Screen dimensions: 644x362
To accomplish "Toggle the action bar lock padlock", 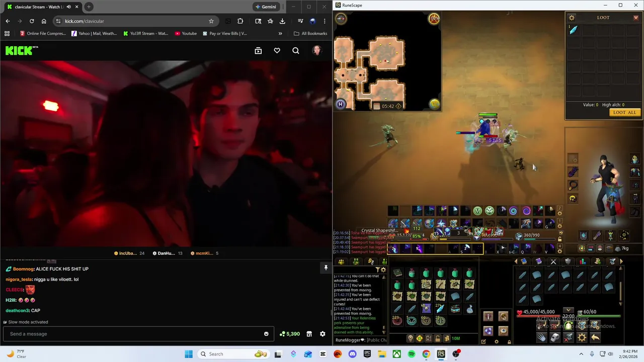I will coord(560,239).
